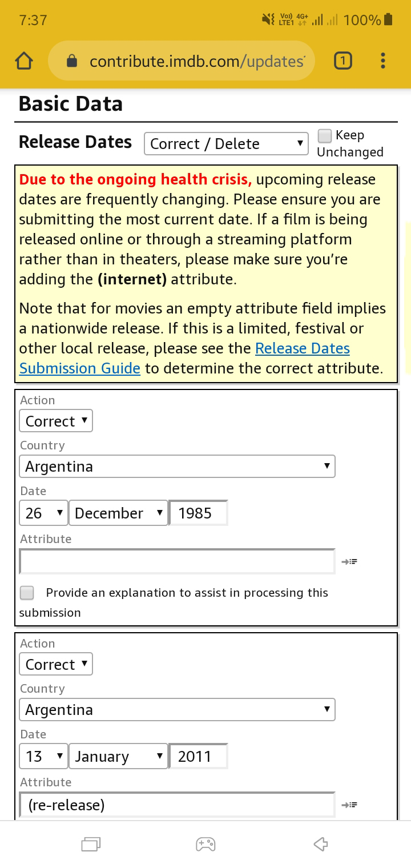Tap the back navigation arrow icon
This screenshot has width=411, height=868.
(321, 843)
